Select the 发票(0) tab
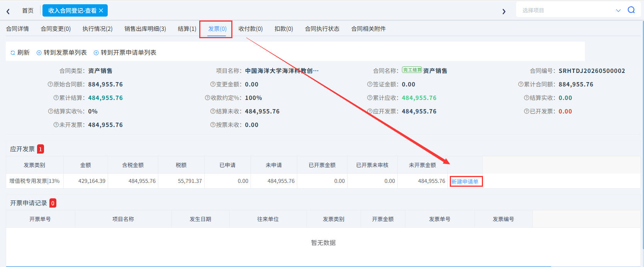The image size is (644, 267). 217,29
